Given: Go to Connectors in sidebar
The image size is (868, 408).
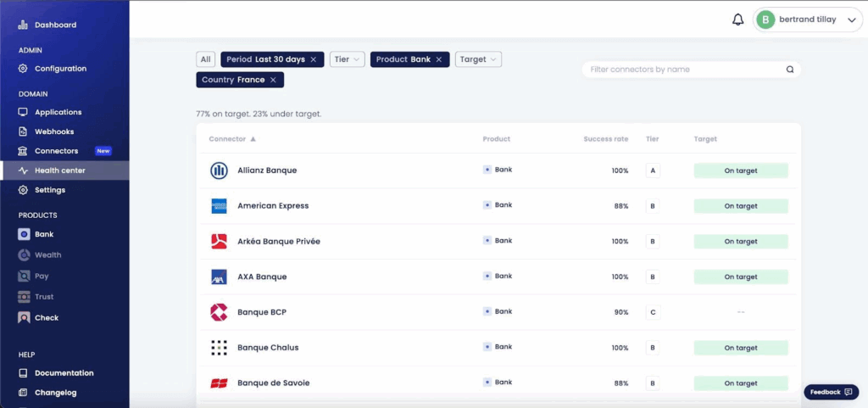Looking at the screenshot, I should (56, 151).
